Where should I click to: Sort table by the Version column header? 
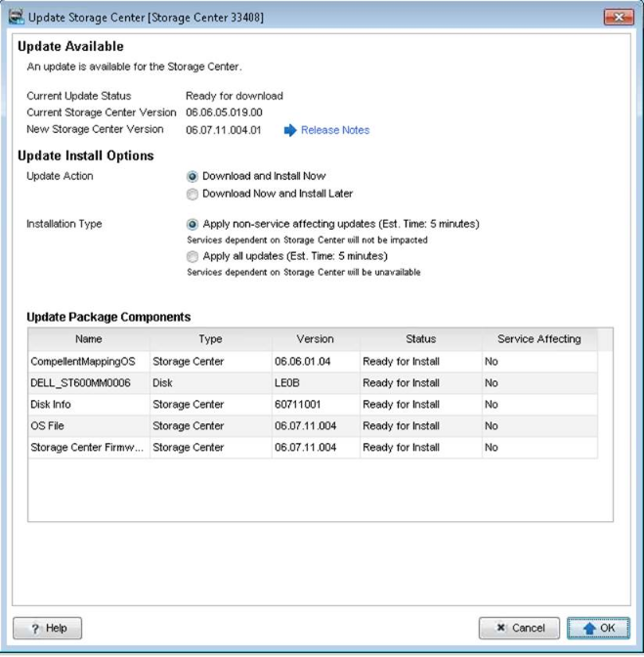pyautogui.click(x=316, y=339)
